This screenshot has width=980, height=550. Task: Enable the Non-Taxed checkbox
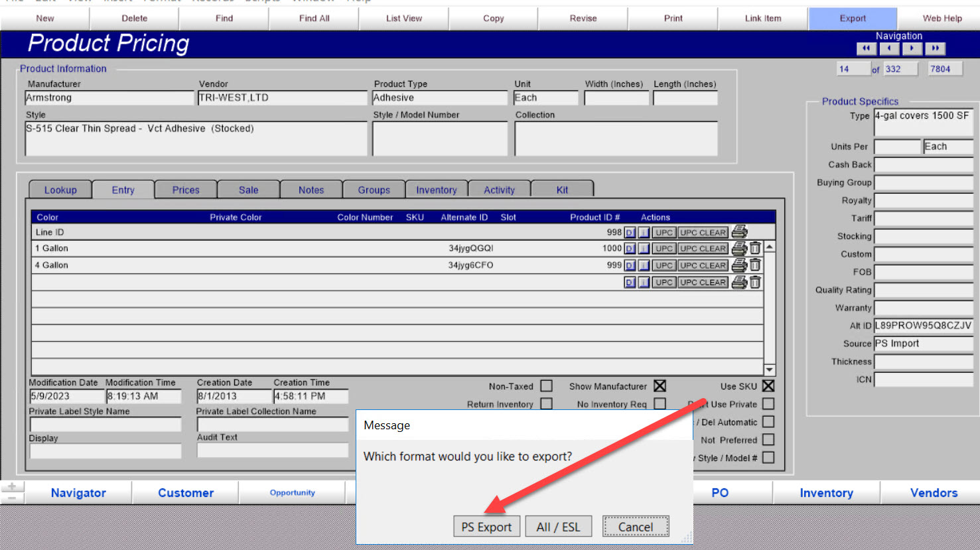click(x=546, y=386)
